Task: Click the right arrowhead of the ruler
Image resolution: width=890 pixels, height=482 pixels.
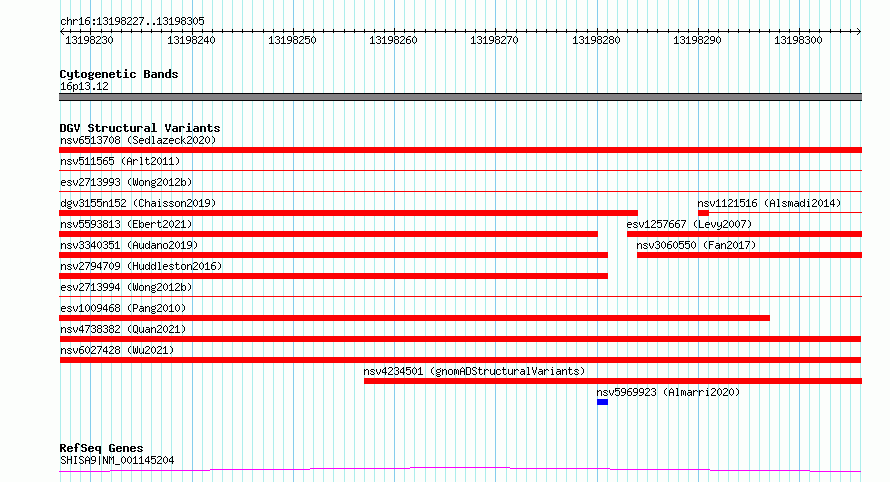Action: coord(859,32)
